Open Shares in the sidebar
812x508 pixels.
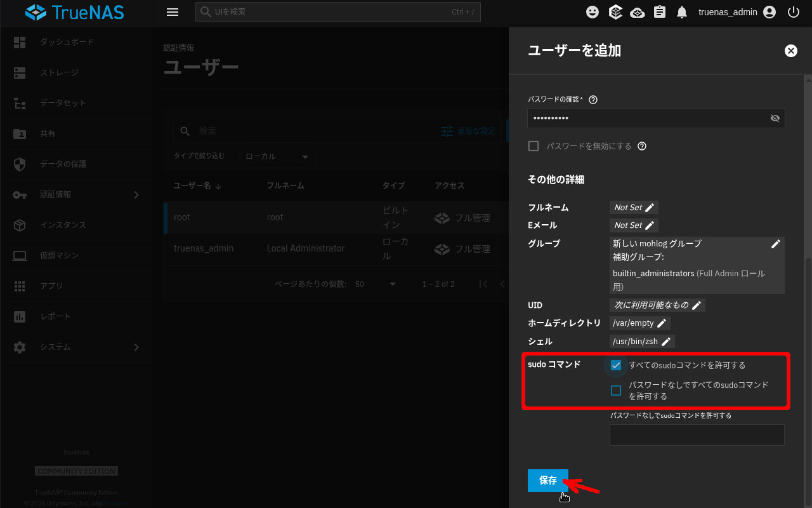coord(76,133)
